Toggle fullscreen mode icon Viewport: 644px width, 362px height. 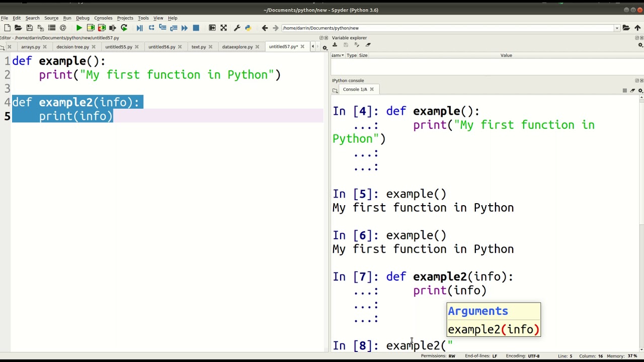tap(223, 28)
